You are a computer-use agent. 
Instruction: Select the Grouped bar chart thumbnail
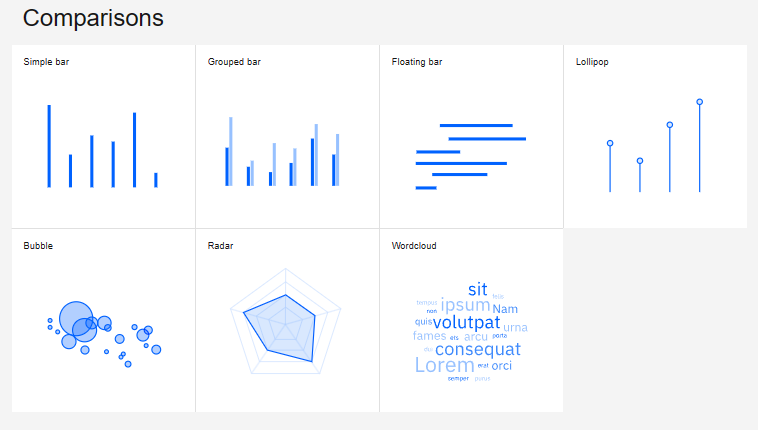click(288, 136)
